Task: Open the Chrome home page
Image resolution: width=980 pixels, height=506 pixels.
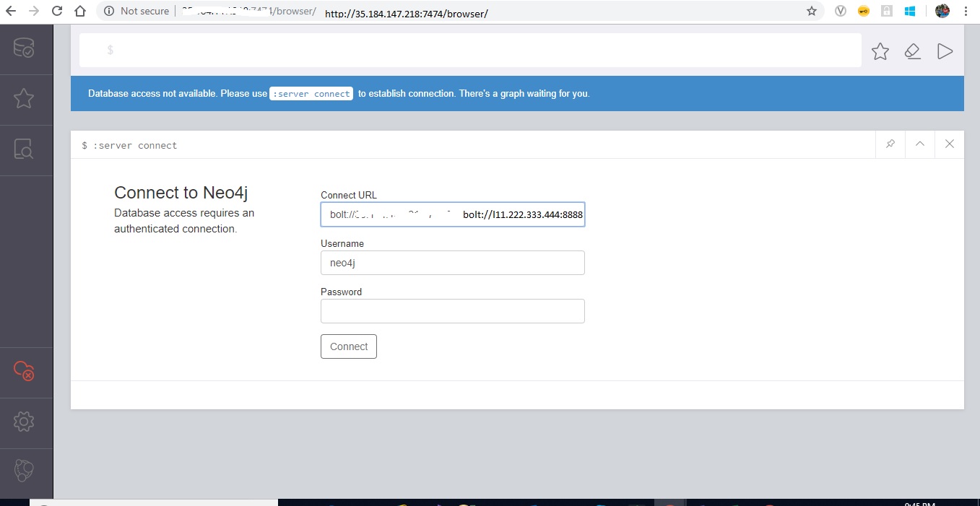Action: click(x=80, y=11)
